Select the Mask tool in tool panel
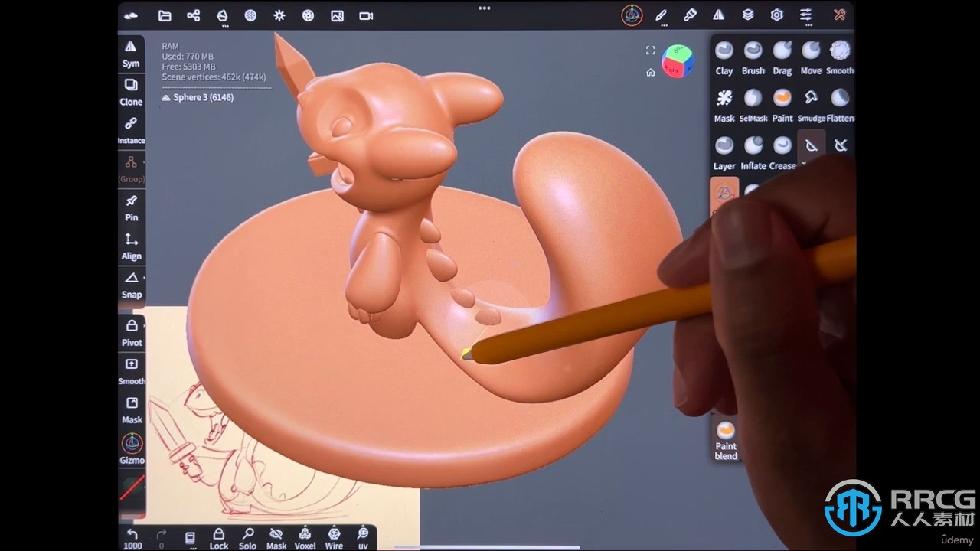Viewport: 980px width, 551px height. point(724,106)
